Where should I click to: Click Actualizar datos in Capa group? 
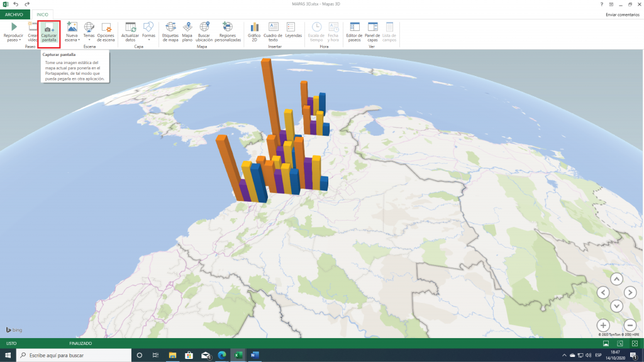[x=130, y=32]
